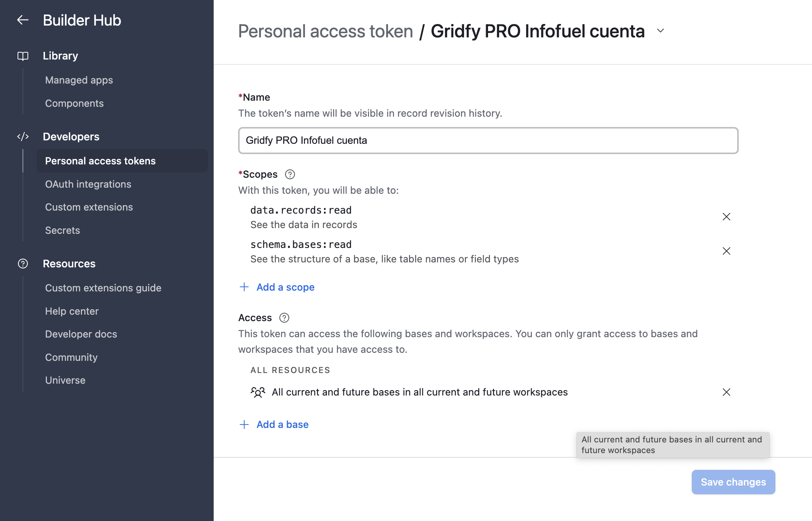Open the Developer docs page
The width and height of the screenshot is (812, 521).
[x=81, y=334]
